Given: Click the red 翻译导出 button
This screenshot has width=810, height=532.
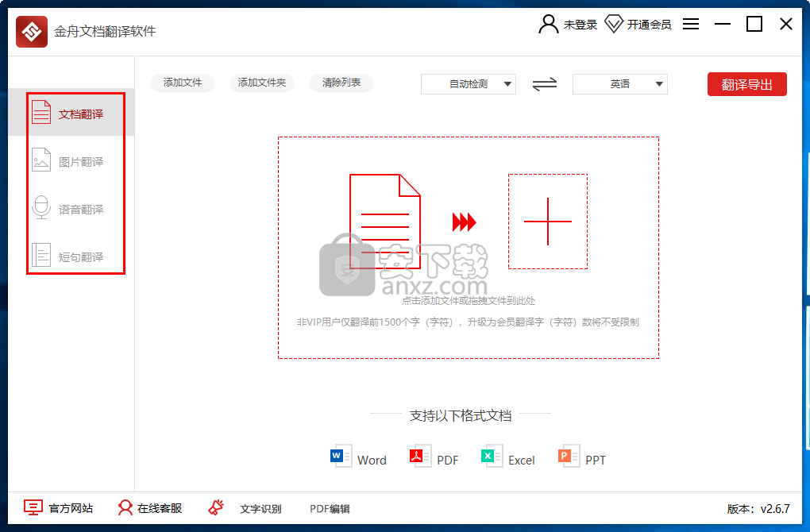Looking at the screenshot, I should coord(747,84).
